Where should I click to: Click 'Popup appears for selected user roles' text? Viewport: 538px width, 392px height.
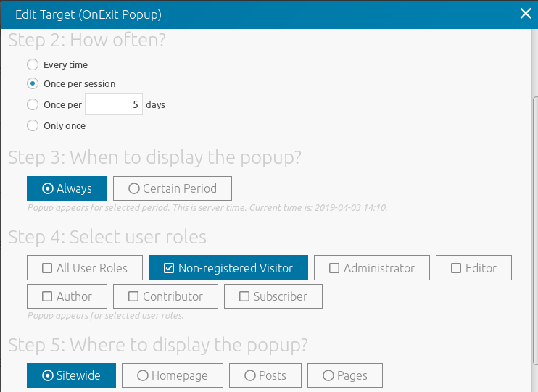point(105,315)
